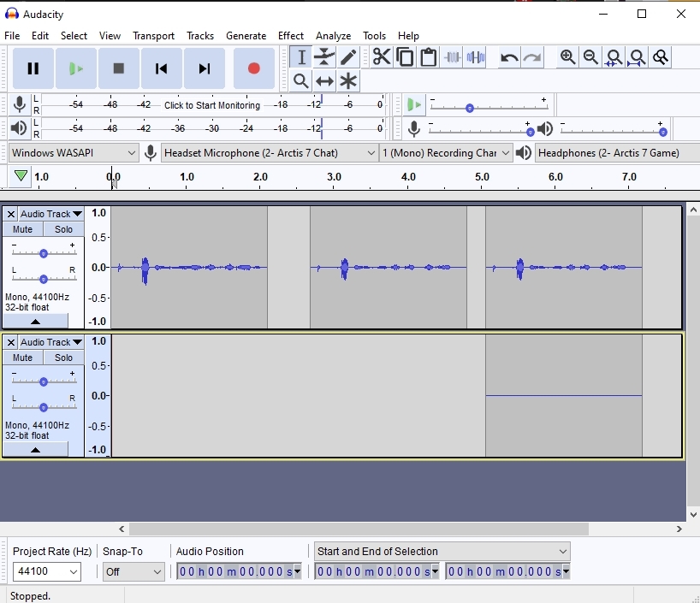Click the Stop transport button
Viewport: 700px width, 603px height.
pos(118,68)
